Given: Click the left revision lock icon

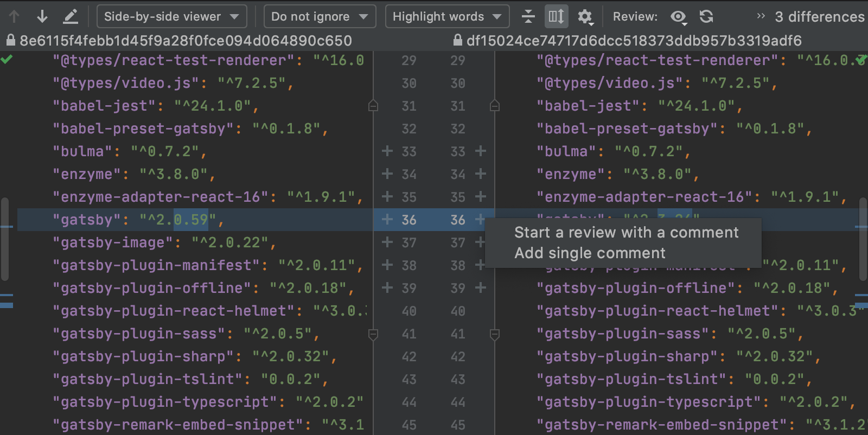Looking at the screenshot, I should [10, 40].
